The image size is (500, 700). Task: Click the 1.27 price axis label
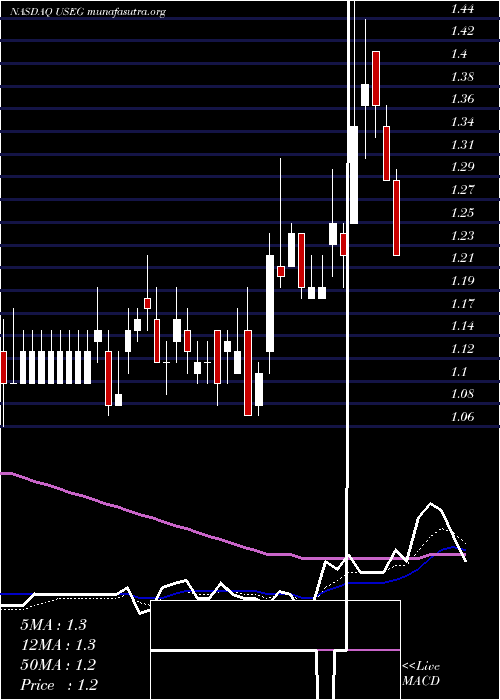click(x=462, y=190)
